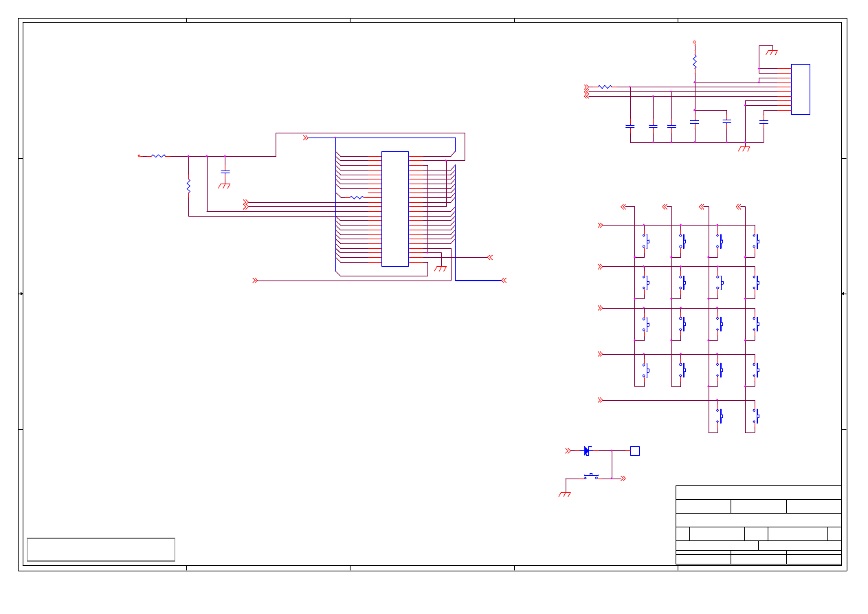Screen dimensions: 868x614
Task: Select the leftmost capacitor in the capacitor bank
Action: (630, 127)
